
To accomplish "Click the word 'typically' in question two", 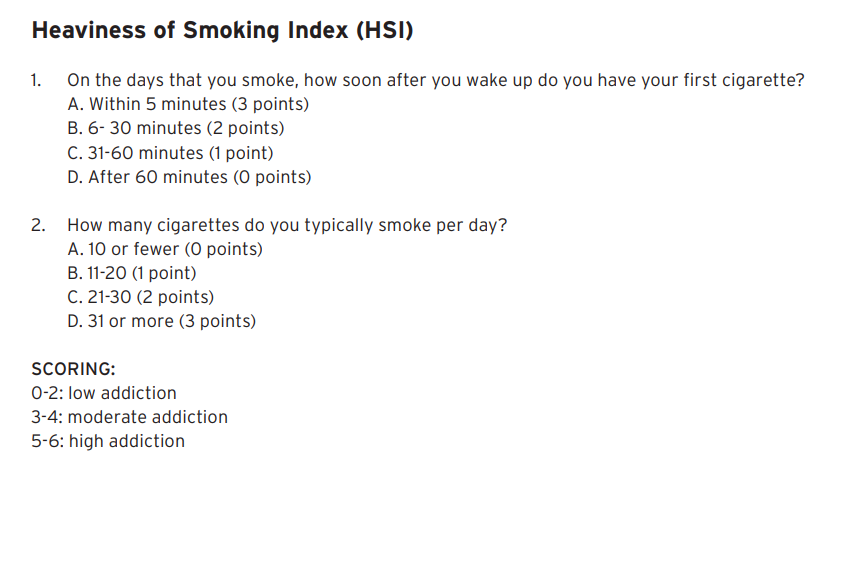I will point(339,225).
